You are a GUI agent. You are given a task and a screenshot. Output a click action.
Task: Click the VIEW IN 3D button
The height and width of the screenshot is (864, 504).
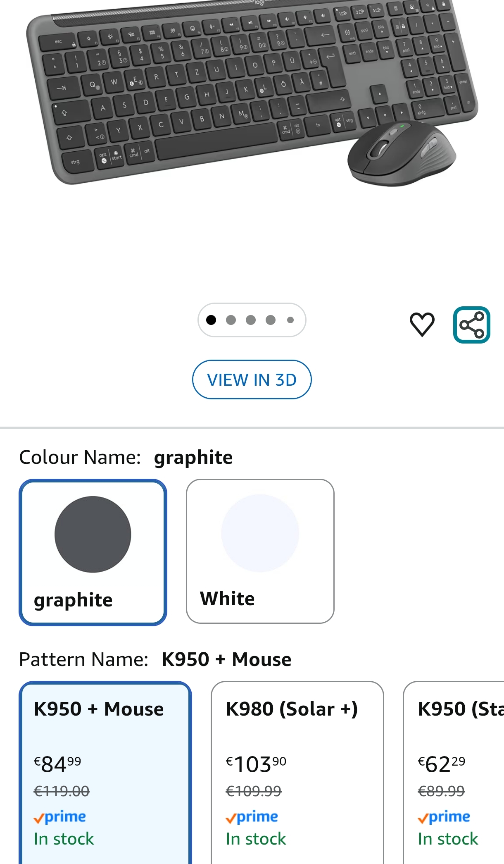[x=252, y=379]
